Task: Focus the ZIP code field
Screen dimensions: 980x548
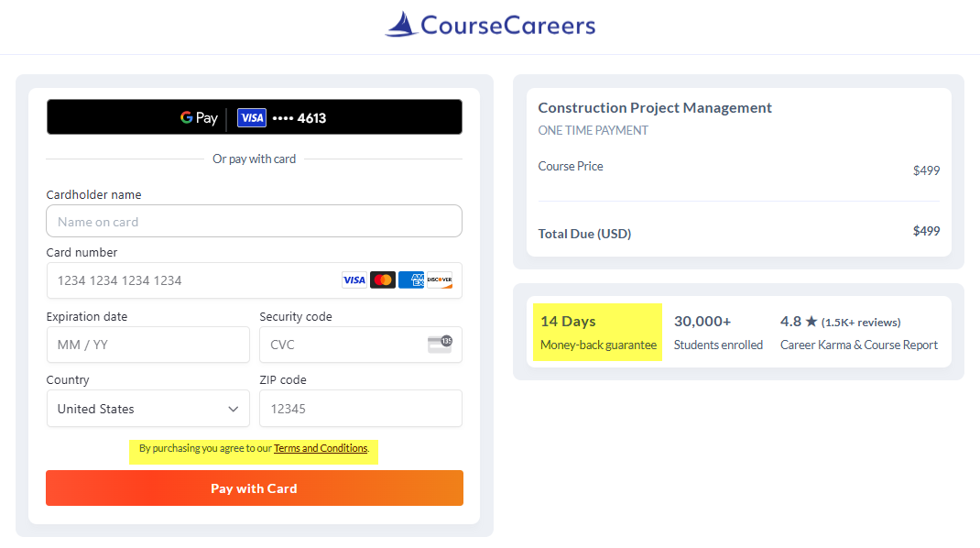Action: (360, 409)
